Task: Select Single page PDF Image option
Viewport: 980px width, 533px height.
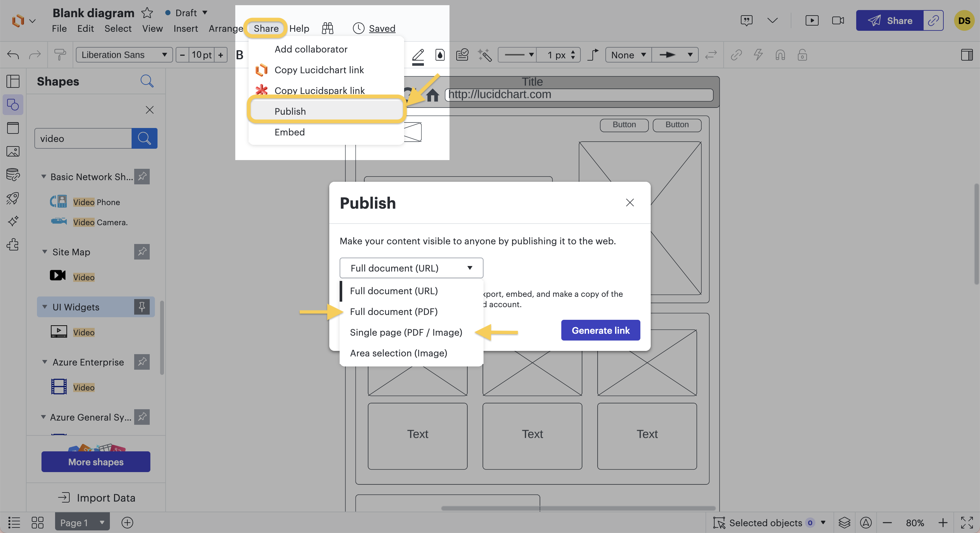Action: (x=406, y=332)
